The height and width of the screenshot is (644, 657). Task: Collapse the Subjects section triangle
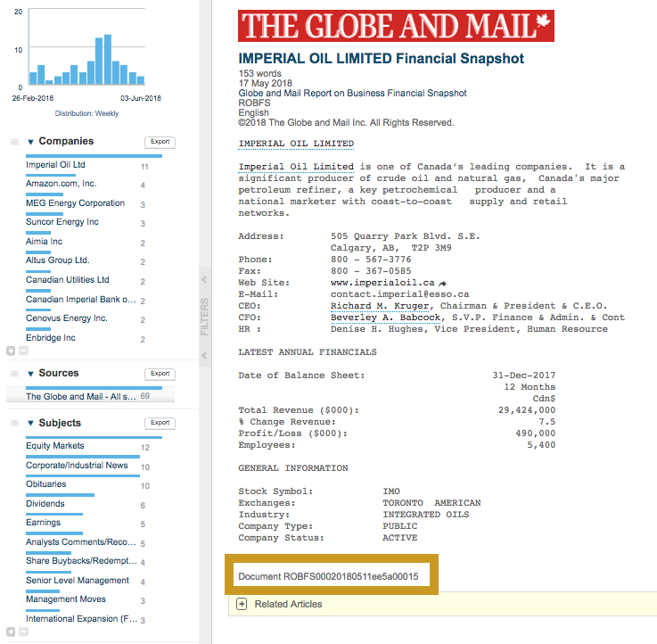30,424
